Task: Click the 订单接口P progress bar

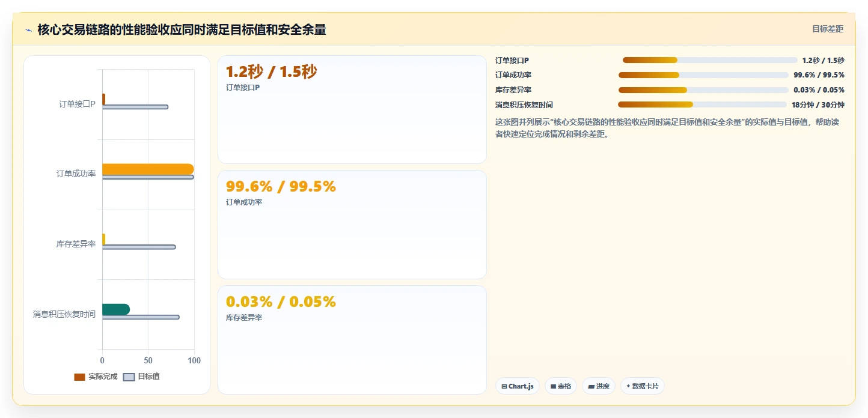Action: tap(710, 60)
